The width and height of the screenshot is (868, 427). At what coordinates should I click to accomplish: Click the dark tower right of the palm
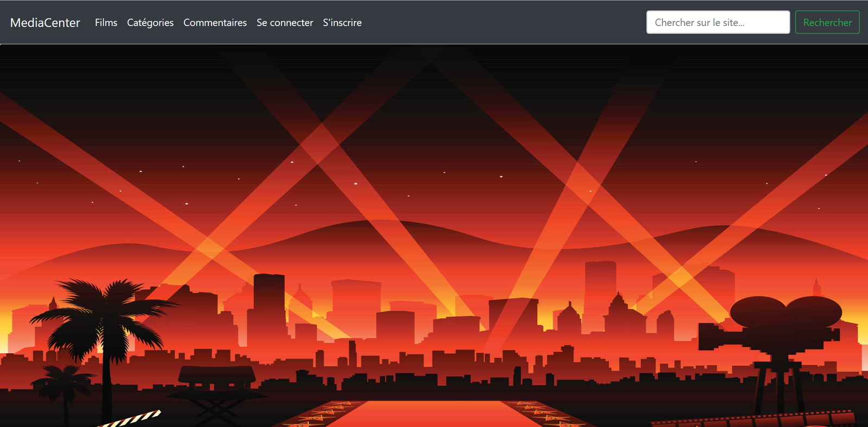click(269, 303)
